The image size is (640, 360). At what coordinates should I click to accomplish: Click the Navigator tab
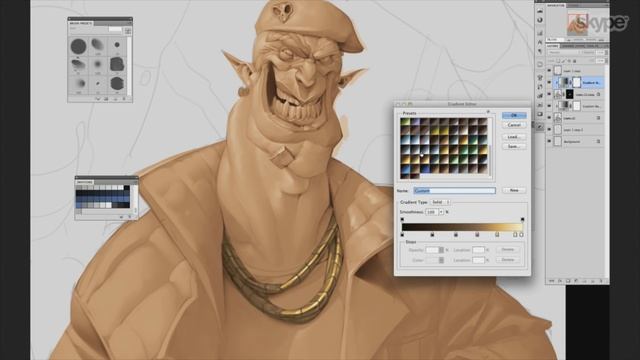[x=556, y=5]
